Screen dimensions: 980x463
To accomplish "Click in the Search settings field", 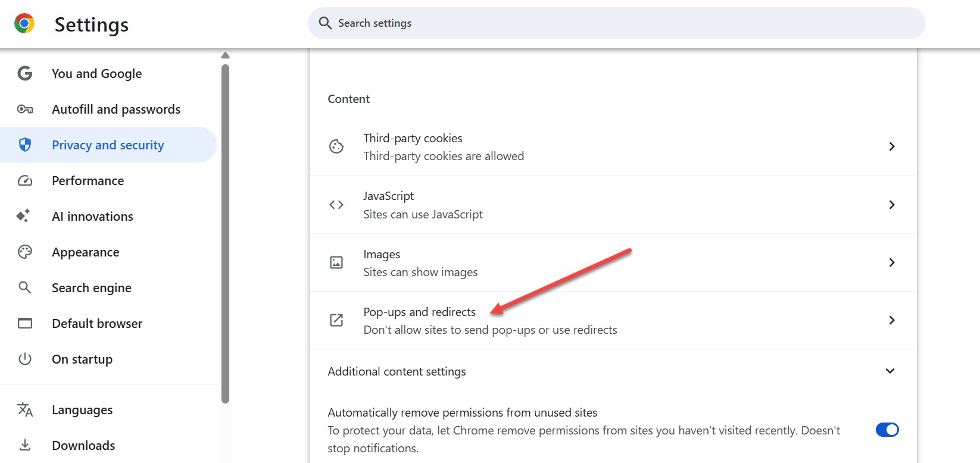I will [x=616, y=23].
